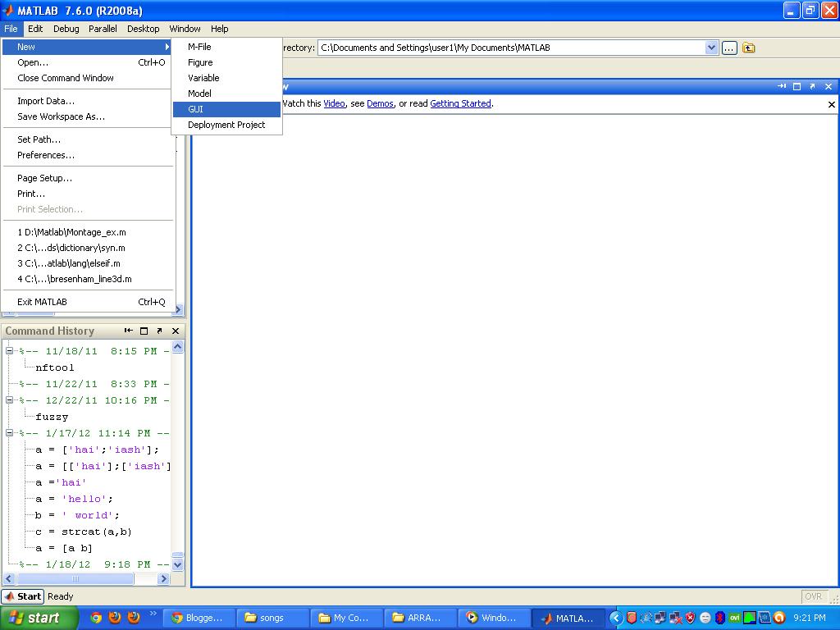Show more quick launch icons chevron
Image resolution: width=840 pixels, height=630 pixels.
[x=153, y=614]
